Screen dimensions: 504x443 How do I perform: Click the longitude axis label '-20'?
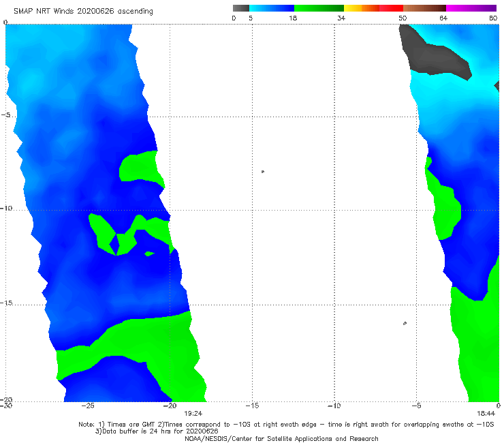pyautogui.click(x=170, y=406)
